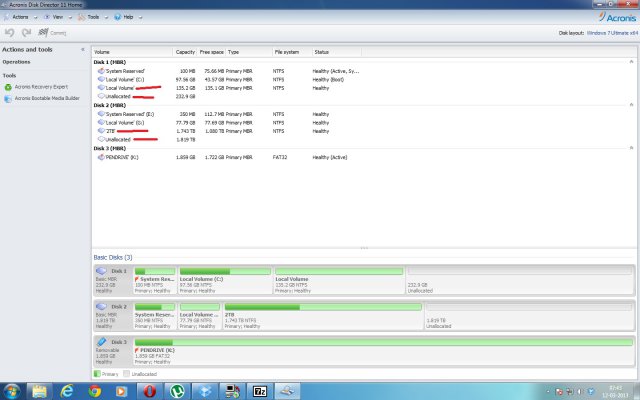Select the 77.79 GB Local Volume block in Disk 2
This screenshot has width=640, height=400.
point(200,316)
